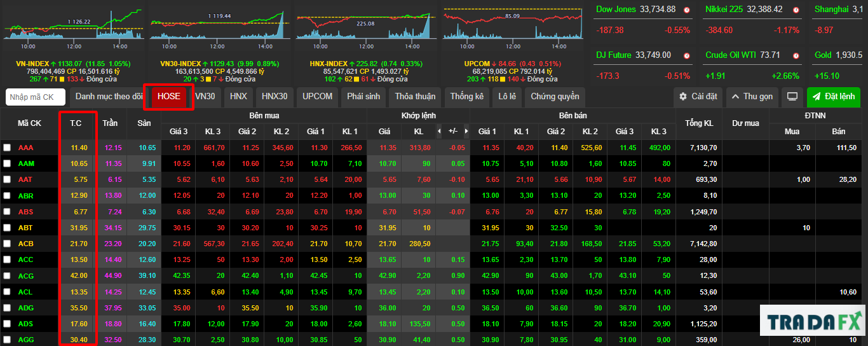
Task: Click the AAA stock symbol
Action: [x=26, y=148]
